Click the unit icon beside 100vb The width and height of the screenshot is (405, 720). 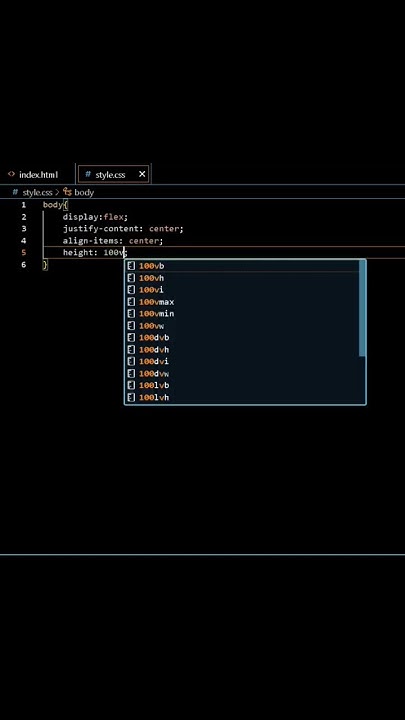coord(131,265)
